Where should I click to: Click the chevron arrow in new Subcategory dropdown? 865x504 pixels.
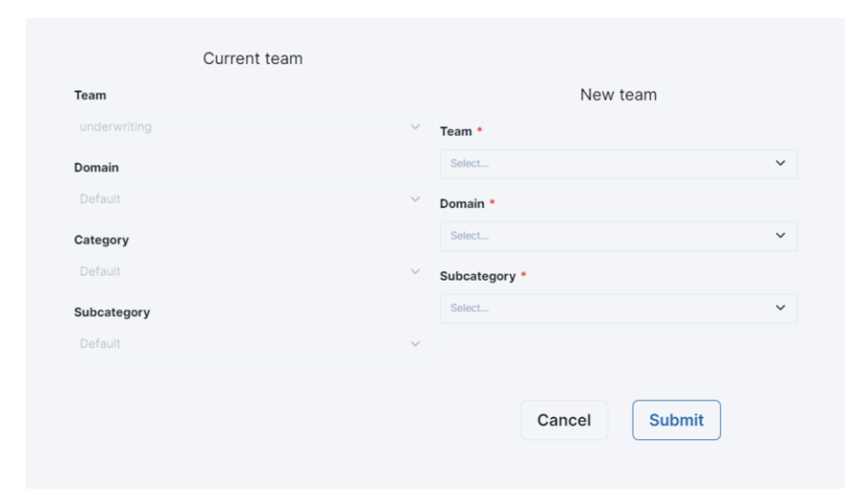pos(780,308)
